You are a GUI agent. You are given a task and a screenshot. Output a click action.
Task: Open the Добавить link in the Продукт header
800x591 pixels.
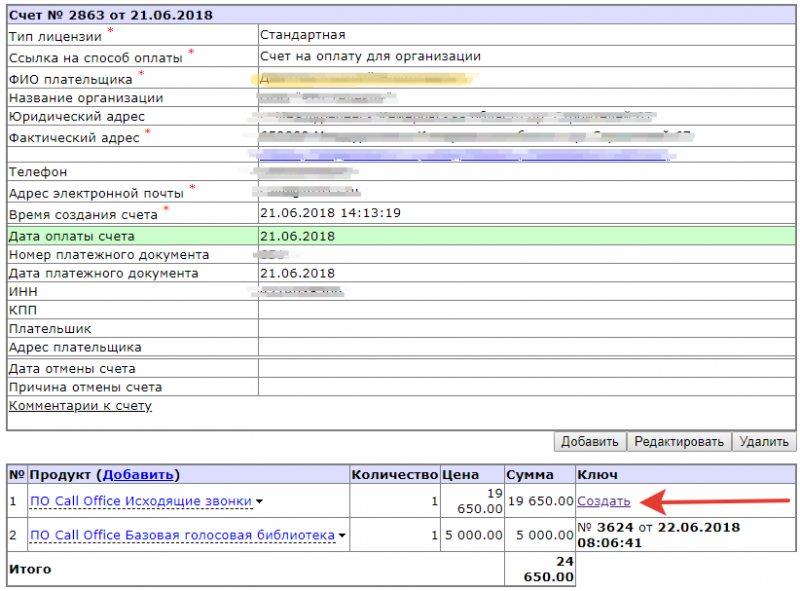click(x=138, y=475)
